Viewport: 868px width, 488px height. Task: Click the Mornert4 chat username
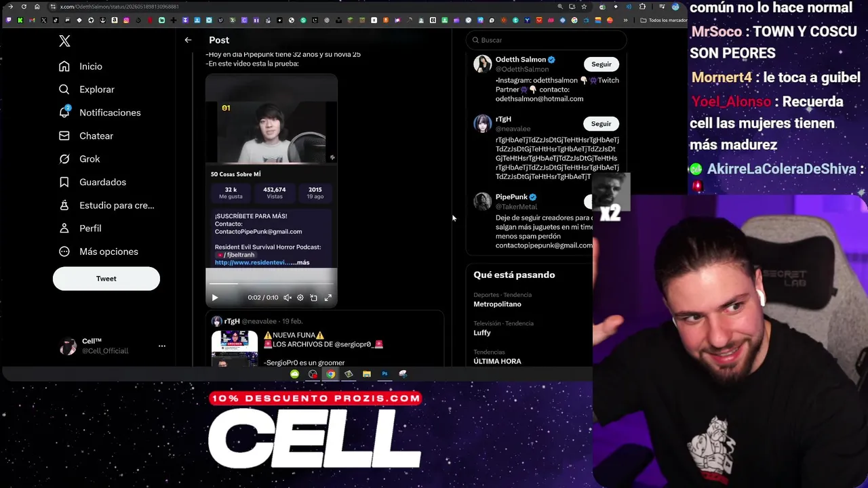722,77
